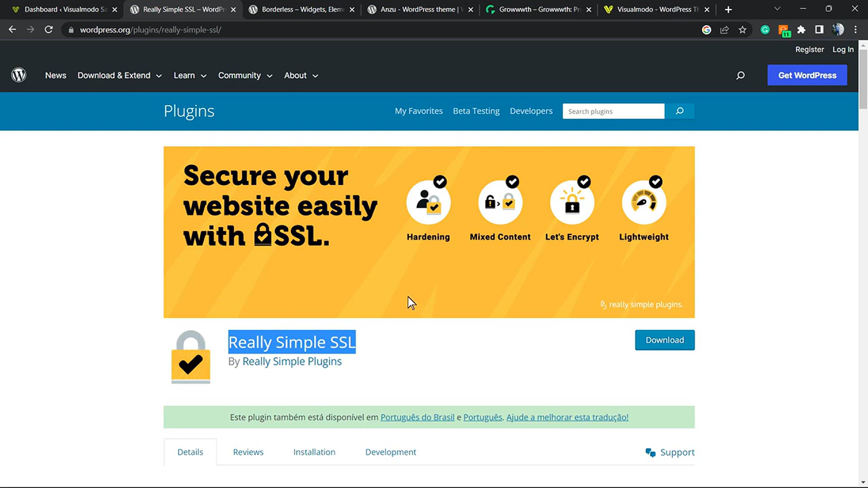
Task: Open Beta Testing link
Action: point(476,111)
